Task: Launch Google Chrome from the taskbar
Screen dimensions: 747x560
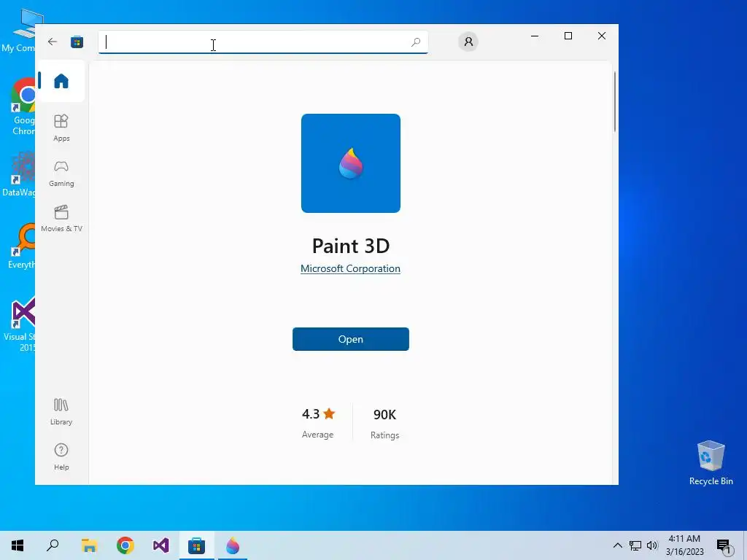Action: pos(125,545)
